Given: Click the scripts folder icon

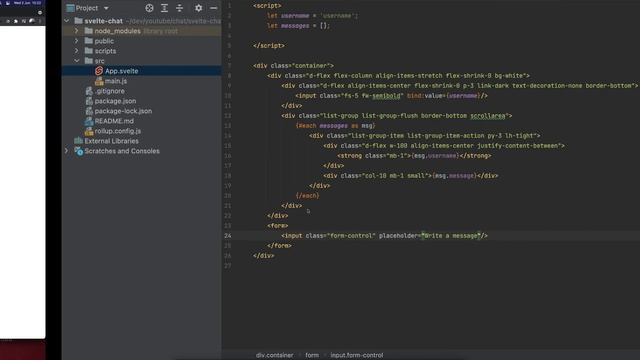Looking at the screenshot, I should pos(89,51).
